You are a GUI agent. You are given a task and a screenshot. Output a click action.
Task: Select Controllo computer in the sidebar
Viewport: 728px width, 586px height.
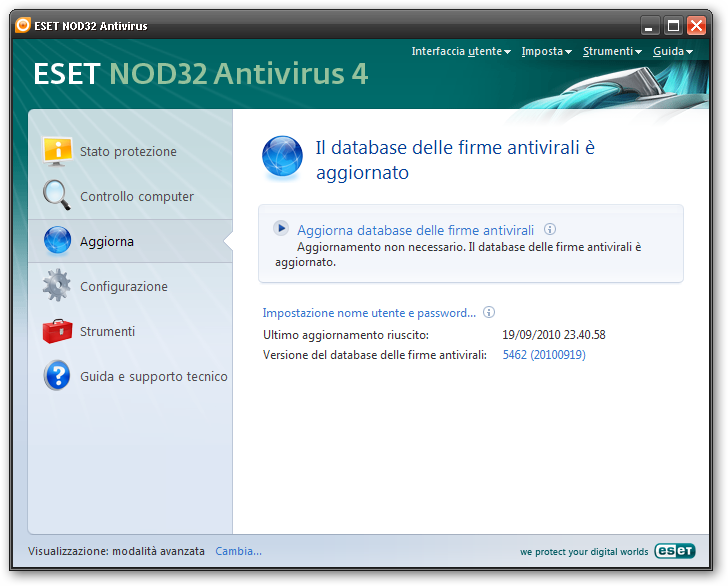coord(137,196)
